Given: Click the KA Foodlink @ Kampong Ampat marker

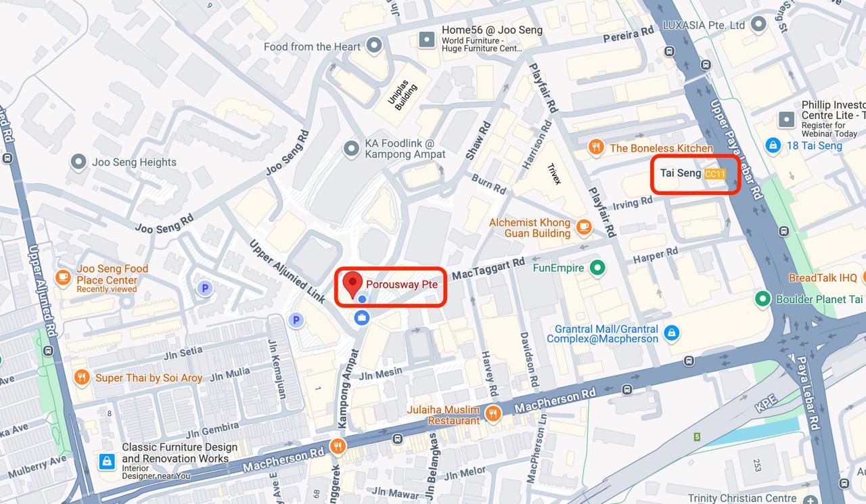Looking at the screenshot, I should [351, 148].
